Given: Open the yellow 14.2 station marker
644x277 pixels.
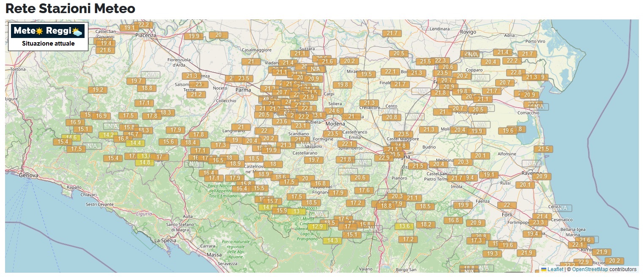Looking at the screenshot, I should (x=108, y=135).
